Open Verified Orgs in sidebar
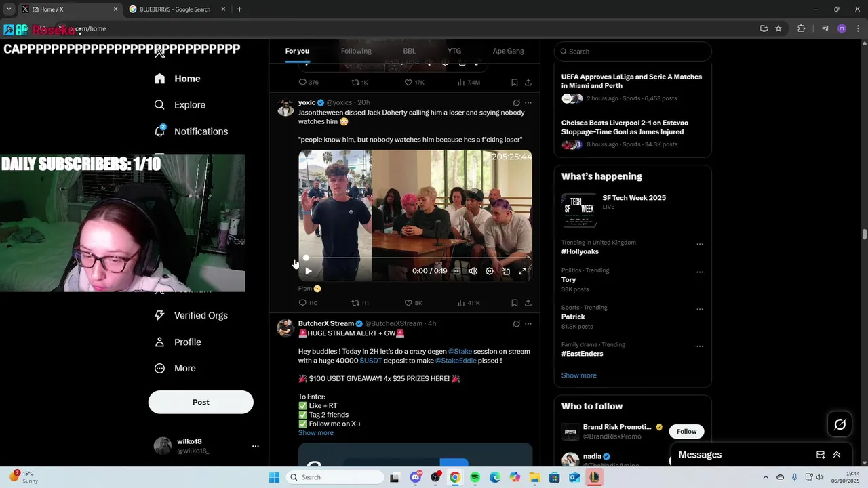The width and height of the screenshot is (868, 488). coord(191,315)
